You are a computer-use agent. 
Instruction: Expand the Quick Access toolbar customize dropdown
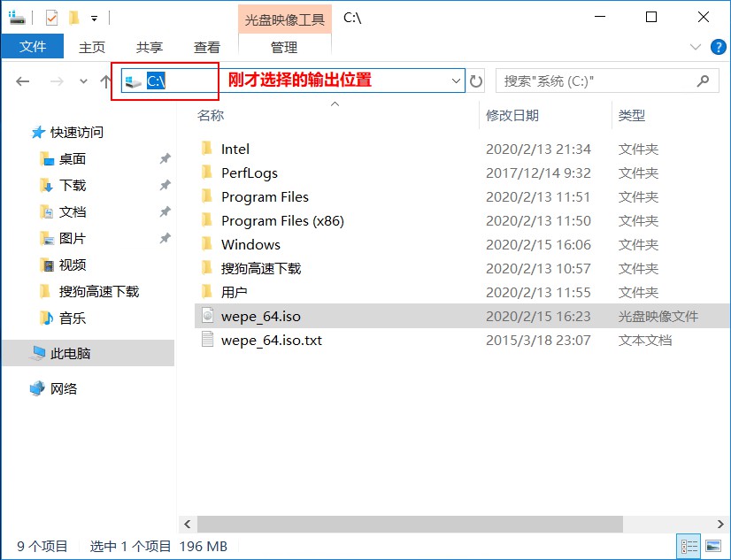pyautogui.click(x=94, y=18)
